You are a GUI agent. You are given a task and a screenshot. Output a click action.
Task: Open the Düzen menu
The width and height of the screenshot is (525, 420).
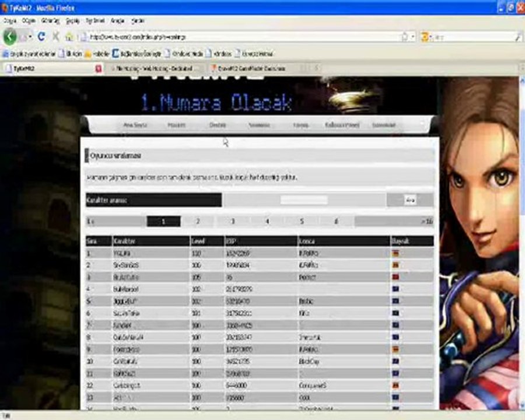click(29, 21)
